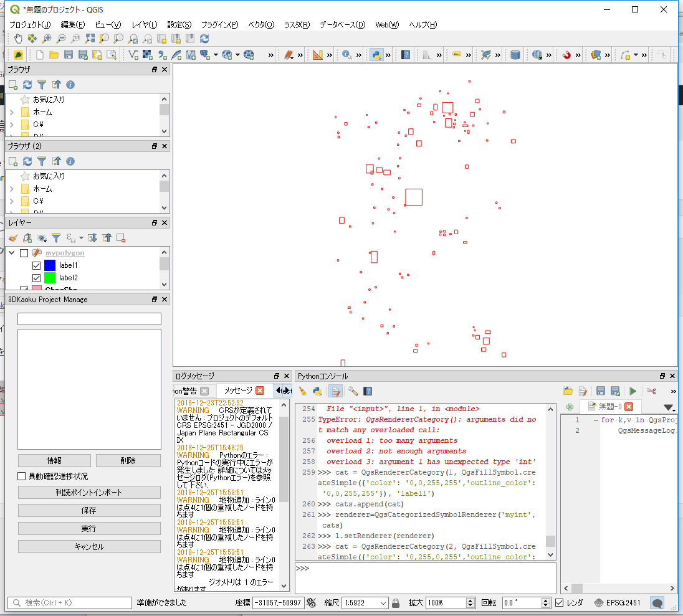Viewport: 683px width, 616px height.
Task: Select the Pan Map hand tool
Action: coord(19,39)
